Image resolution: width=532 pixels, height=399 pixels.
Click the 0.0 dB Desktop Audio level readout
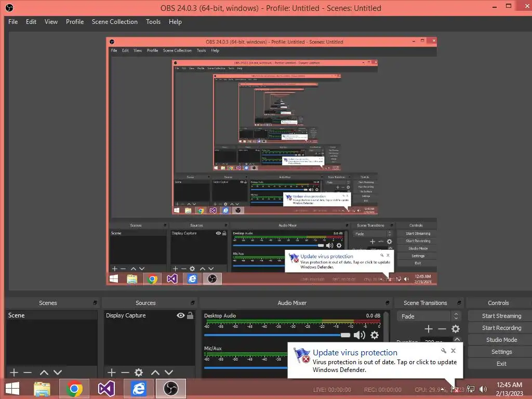click(x=373, y=315)
